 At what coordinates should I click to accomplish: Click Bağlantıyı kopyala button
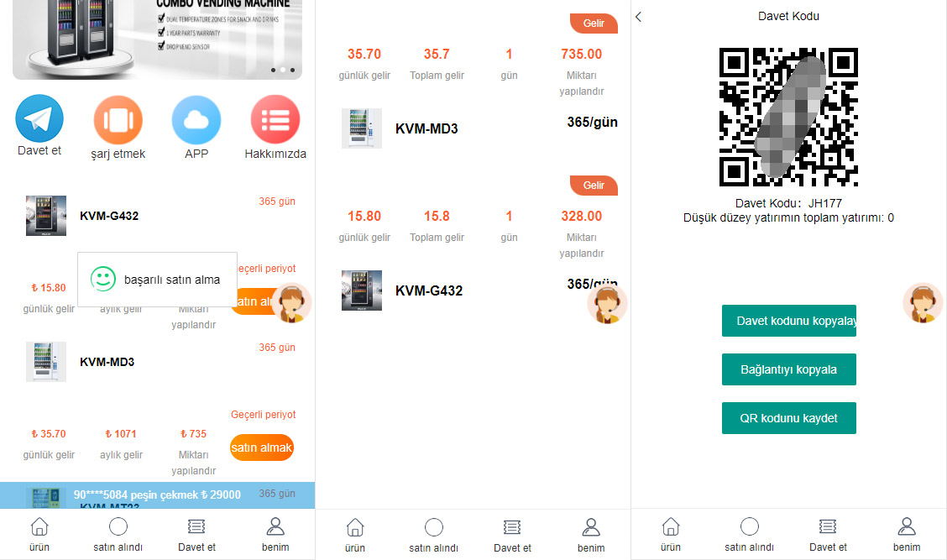(789, 369)
